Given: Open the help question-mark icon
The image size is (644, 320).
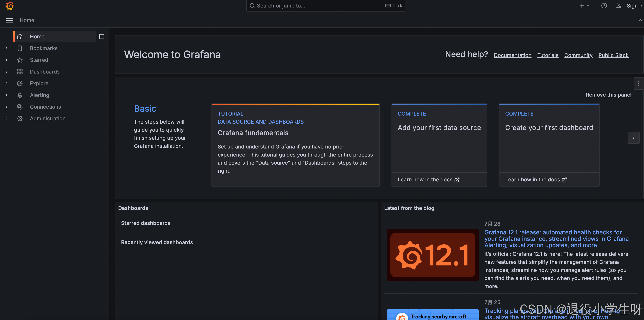Looking at the screenshot, I should 604,6.
